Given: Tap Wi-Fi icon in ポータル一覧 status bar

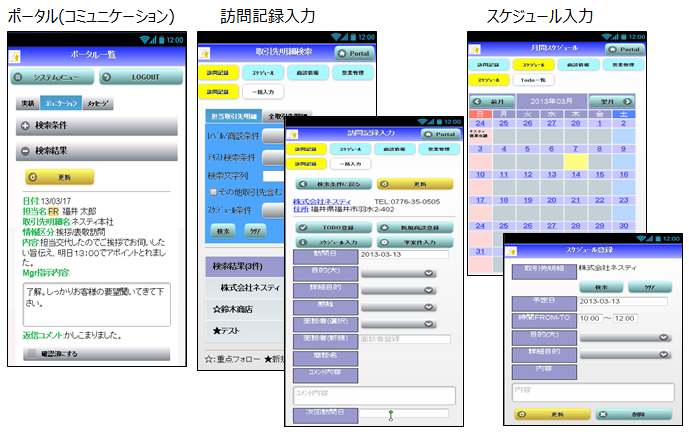Looking at the screenshot, I should [x=145, y=40].
